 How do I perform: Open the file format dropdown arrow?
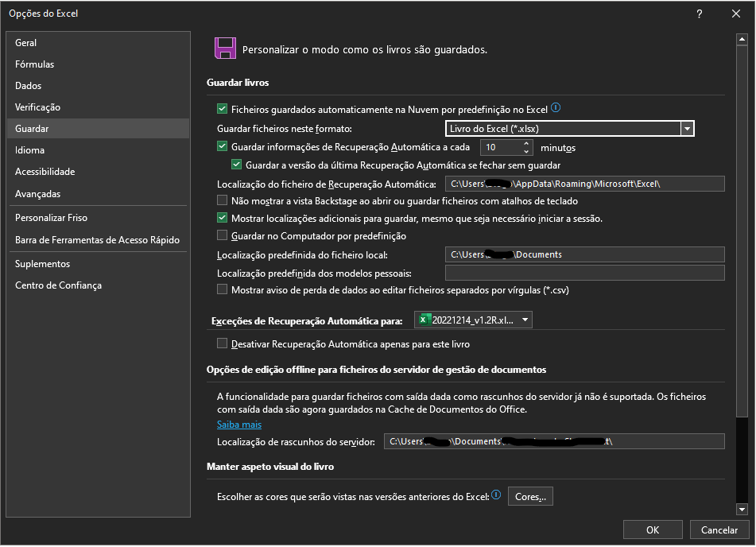click(x=687, y=129)
